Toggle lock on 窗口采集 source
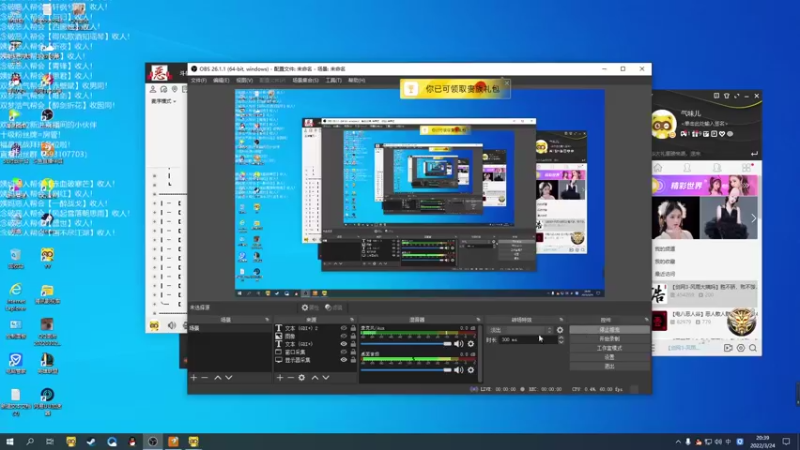Screen dimensions: 800x450 coord(353,352)
